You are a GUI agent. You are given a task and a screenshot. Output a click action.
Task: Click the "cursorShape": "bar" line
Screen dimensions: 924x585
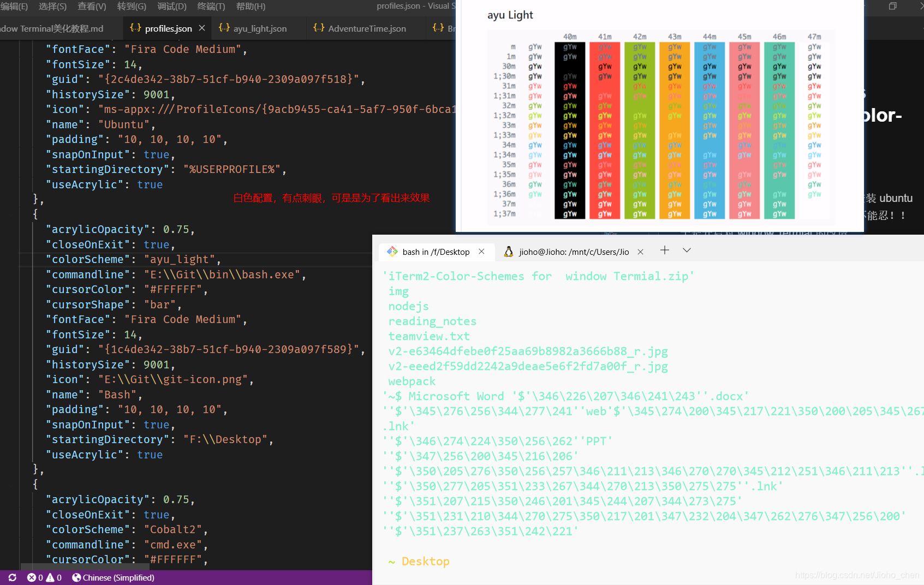tap(114, 305)
